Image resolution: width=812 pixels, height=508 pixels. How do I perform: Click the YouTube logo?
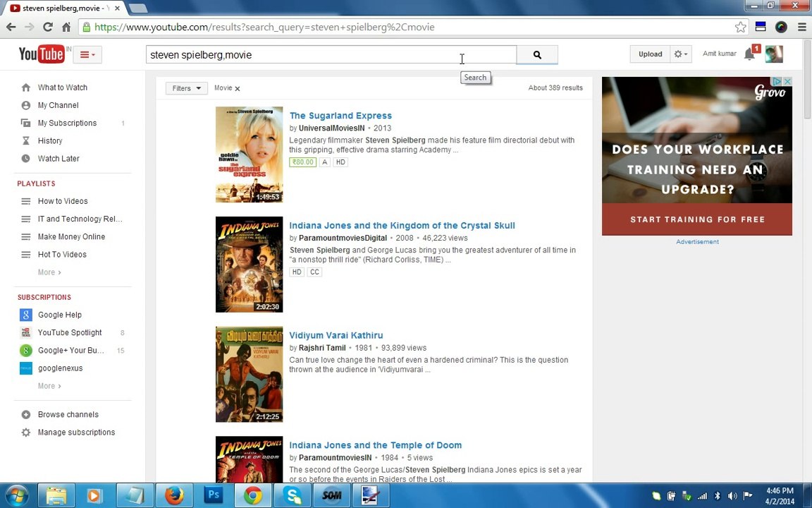(x=42, y=54)
